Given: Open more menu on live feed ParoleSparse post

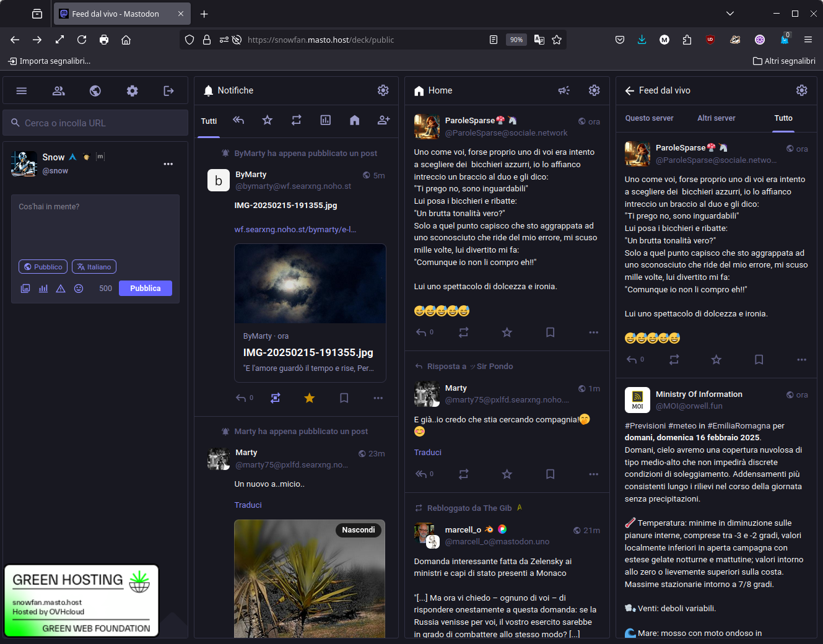Looking at the screenshot, I should coord(802,360).
